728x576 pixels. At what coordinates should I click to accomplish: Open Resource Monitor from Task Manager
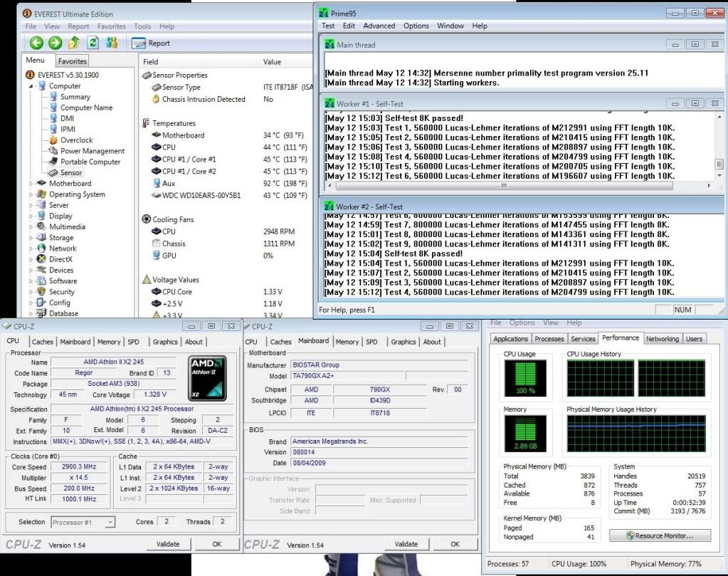click(660, 535)
